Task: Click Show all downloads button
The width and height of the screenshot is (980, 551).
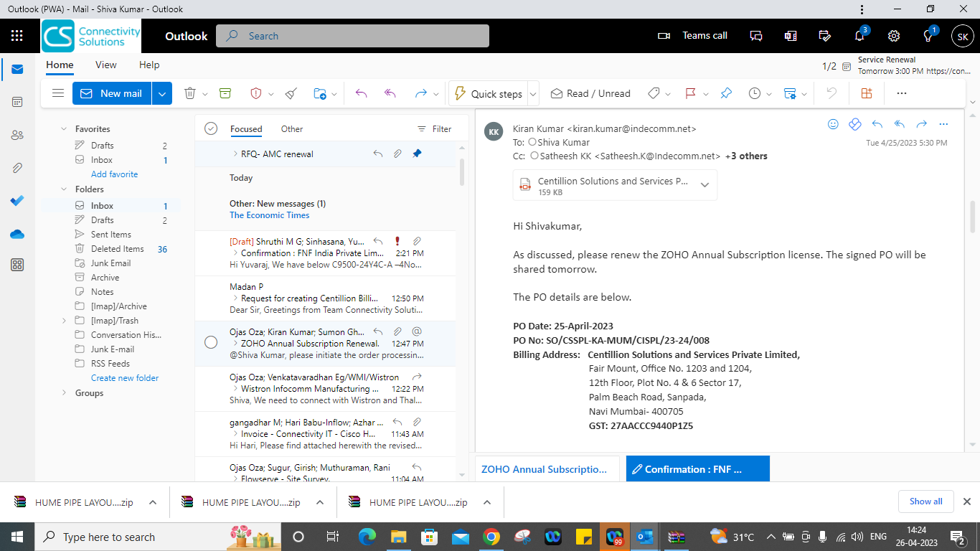Action: 925,501
